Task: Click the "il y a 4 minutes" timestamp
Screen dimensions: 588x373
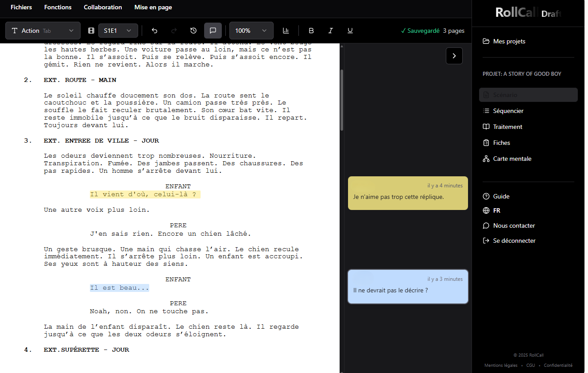Action: click(x=445, y=186)
